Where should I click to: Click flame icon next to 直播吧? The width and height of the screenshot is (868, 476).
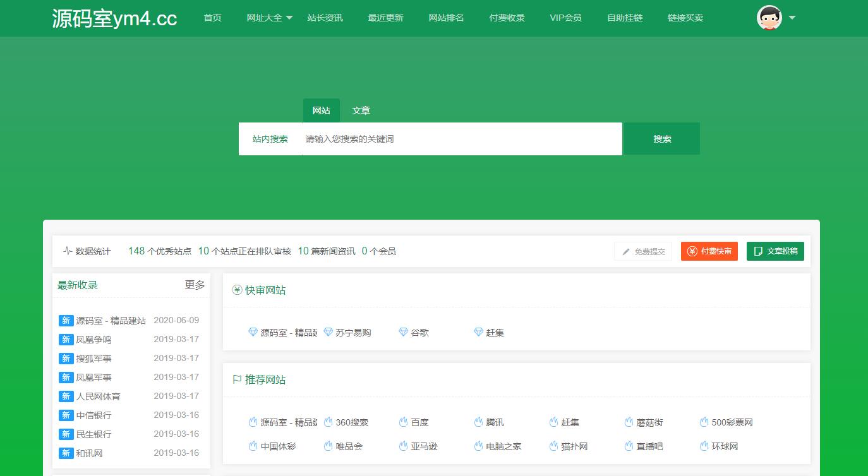coord(629,446)
